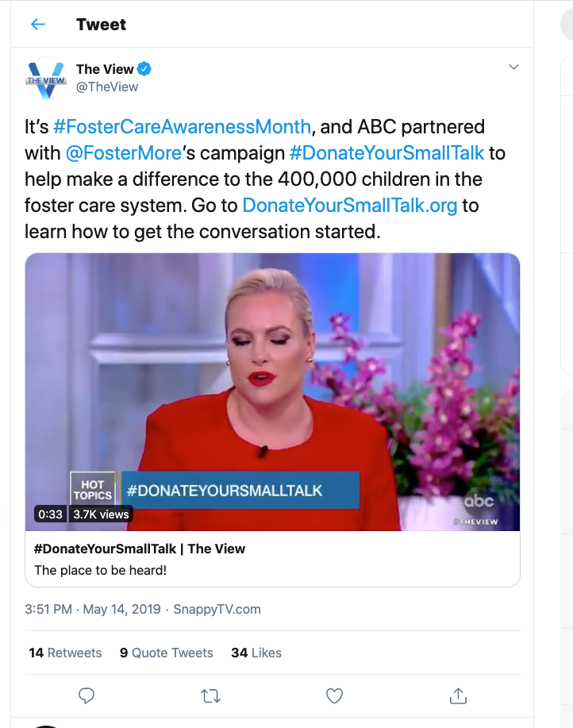Open video card title #DonateYourSmallTalk | The View
573x728 pixels.
[x=139, y=549]
